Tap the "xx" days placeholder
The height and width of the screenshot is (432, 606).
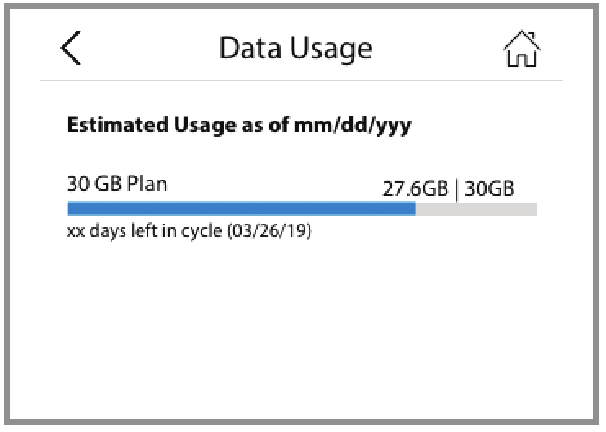(x=74, y=231)
